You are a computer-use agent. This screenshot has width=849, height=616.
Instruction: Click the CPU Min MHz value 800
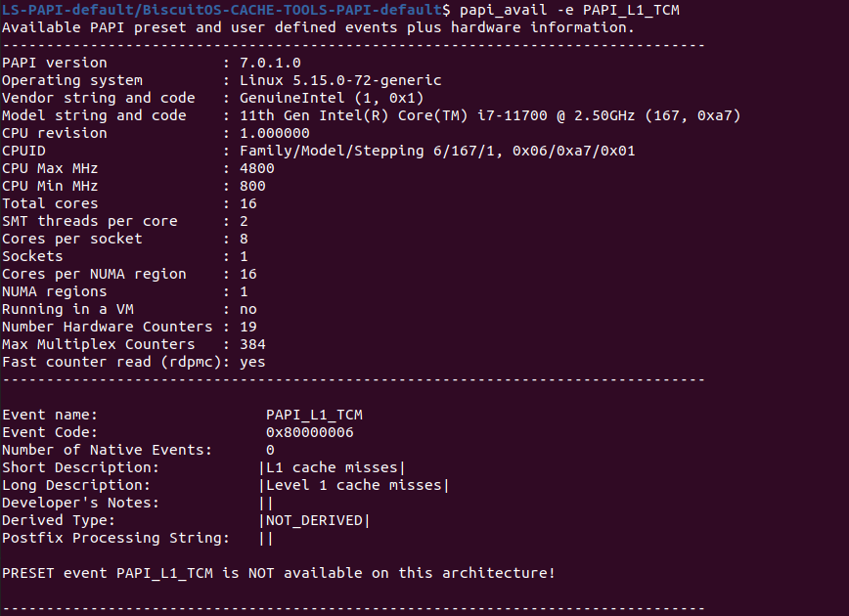(x=252, y=186)
